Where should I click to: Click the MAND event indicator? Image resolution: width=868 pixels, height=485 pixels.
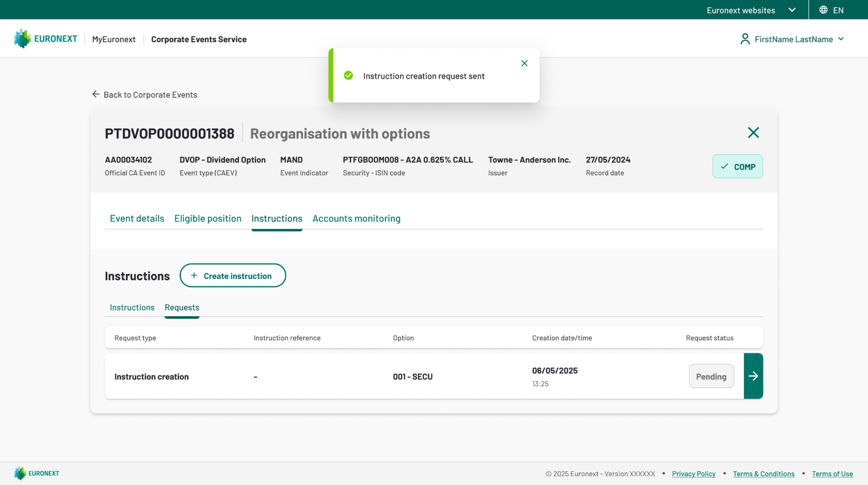point(292,160)
